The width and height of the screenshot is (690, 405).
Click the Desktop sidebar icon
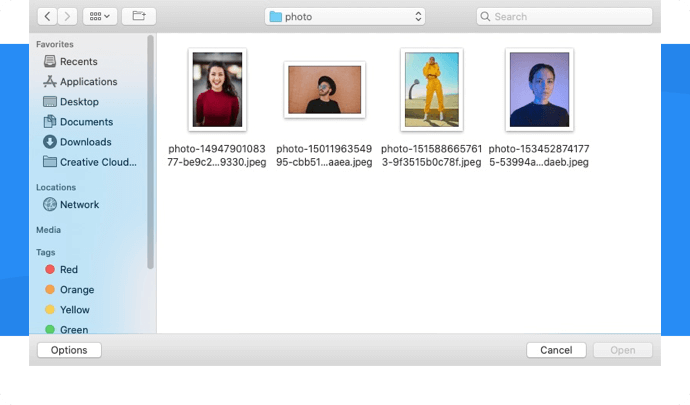pos(50,102)
